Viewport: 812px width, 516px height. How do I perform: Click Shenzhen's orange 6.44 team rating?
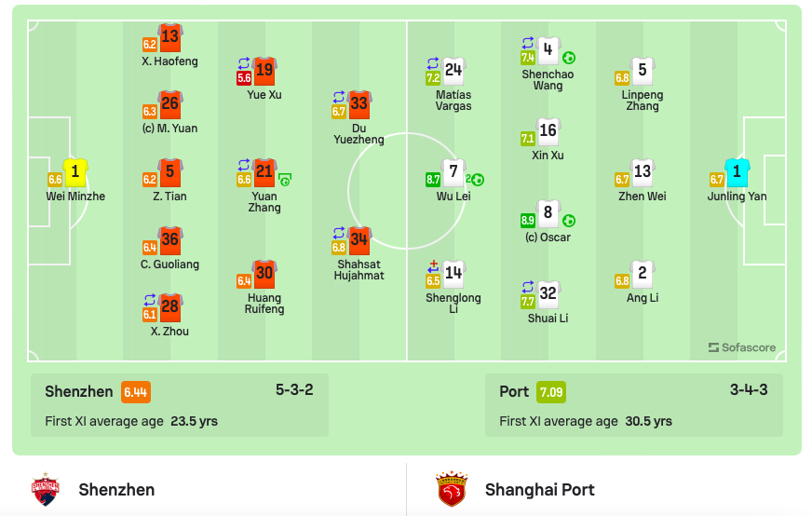click(x=137, y=392)
